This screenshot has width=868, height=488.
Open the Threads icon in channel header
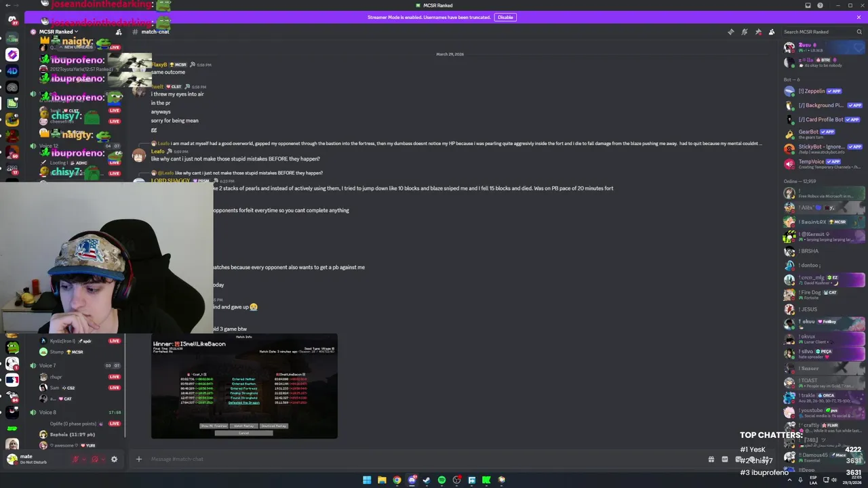(x=730, y=32)
